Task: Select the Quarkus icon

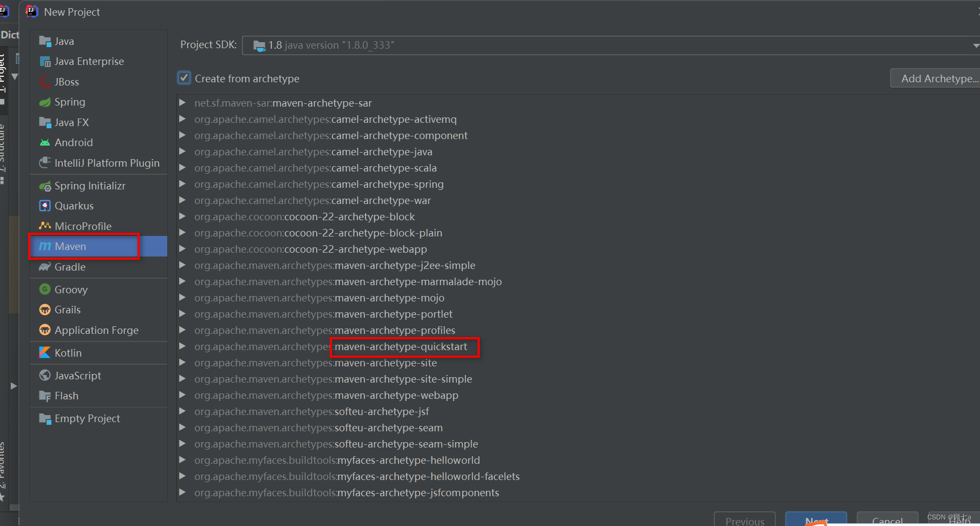Action: click(x=45, y=206)
